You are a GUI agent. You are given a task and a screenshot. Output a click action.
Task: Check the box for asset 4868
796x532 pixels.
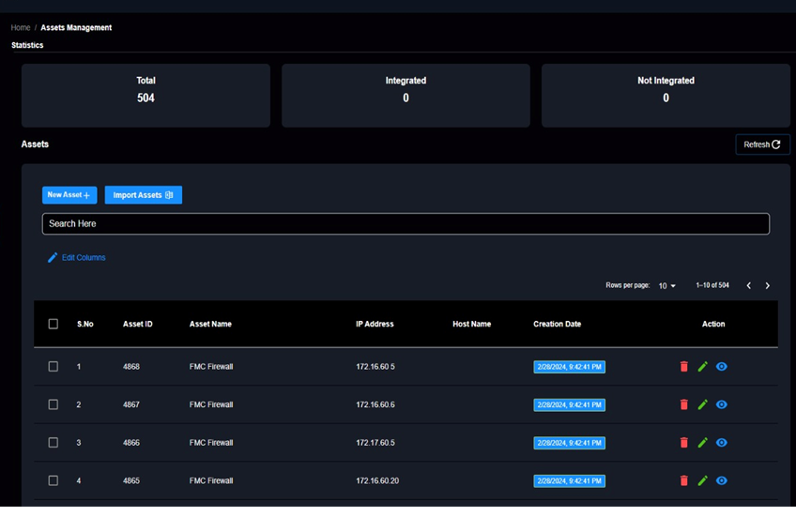(54, 367)
